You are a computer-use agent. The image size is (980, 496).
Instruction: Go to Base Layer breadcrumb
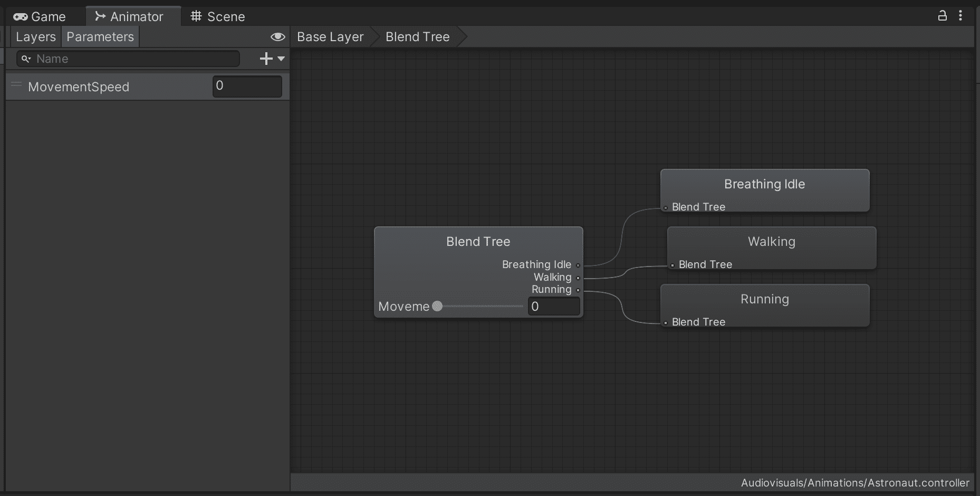click(x=330, y=37)
